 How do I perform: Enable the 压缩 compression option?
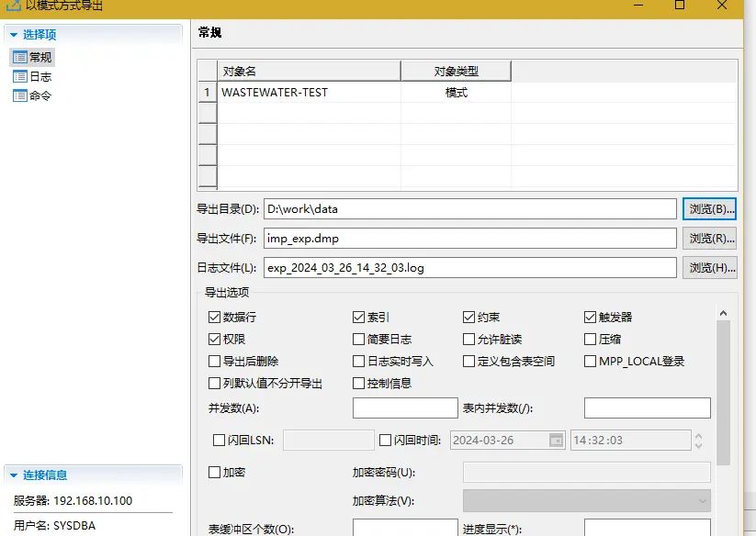click(x=589, y=338)
